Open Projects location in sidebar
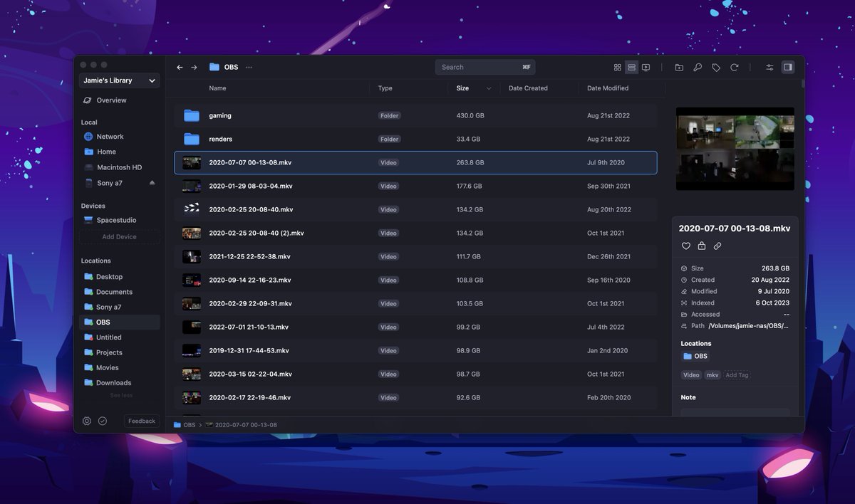 click(120, 352)
